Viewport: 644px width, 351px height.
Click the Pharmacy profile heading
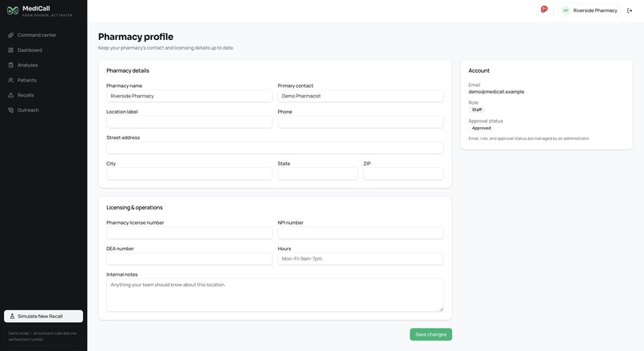tap(136, 37)
